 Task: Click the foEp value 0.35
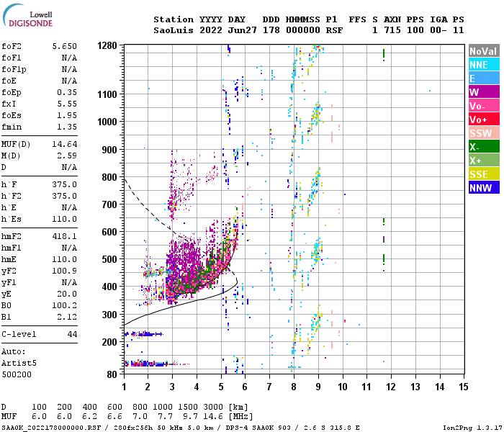[x=67, y=93]
